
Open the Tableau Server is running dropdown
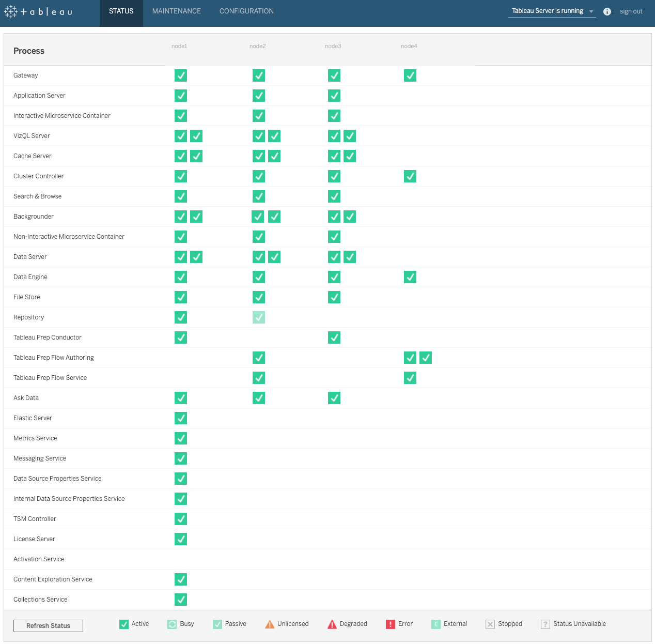tap(552, 11)
